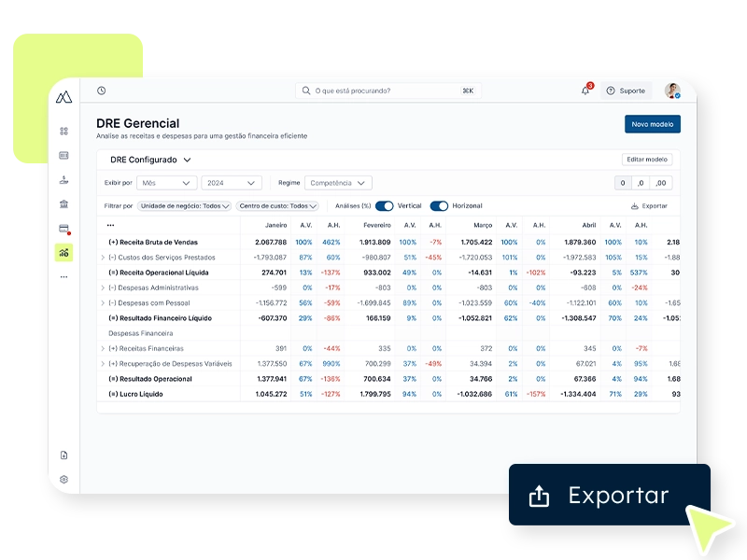Open the three-dot more menu in sidebar
The height and width of the screenshot is (560, 747).
pyautogui.click(x=63, y=277)
